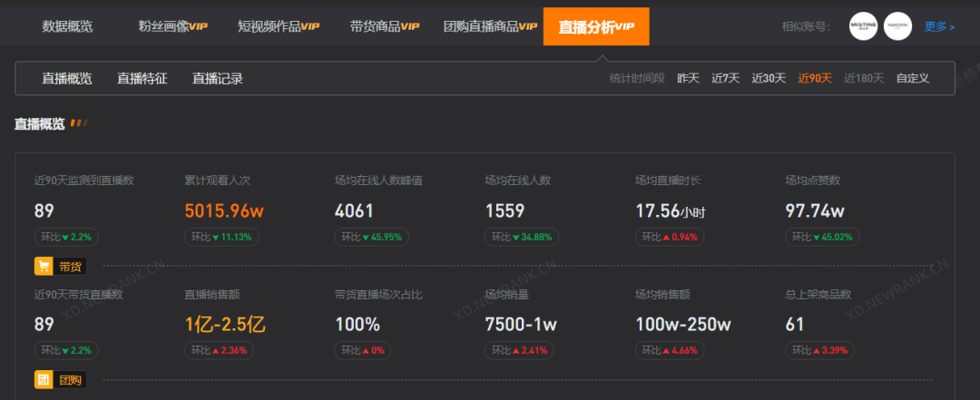Go to the 带货商品 VIP tab

[384, 26]
